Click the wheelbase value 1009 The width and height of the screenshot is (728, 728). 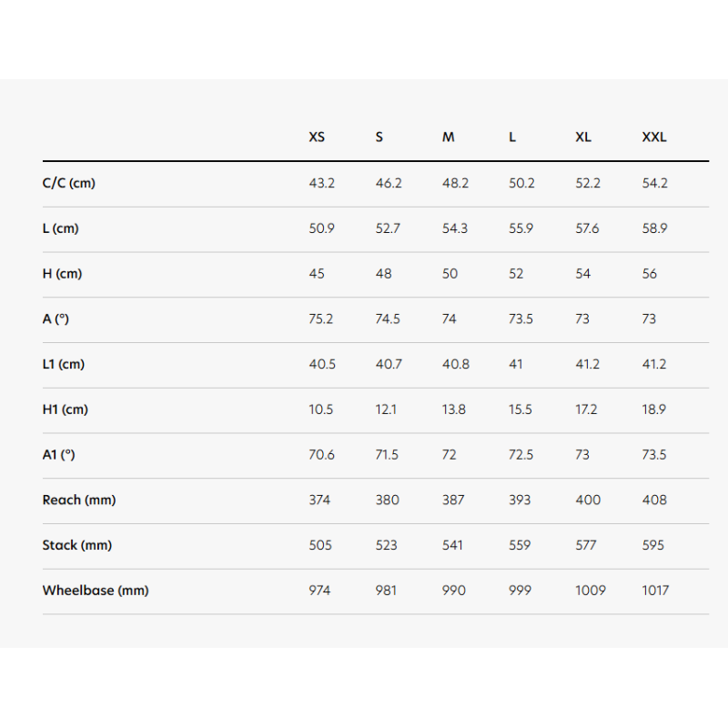[x=590, y=591]
